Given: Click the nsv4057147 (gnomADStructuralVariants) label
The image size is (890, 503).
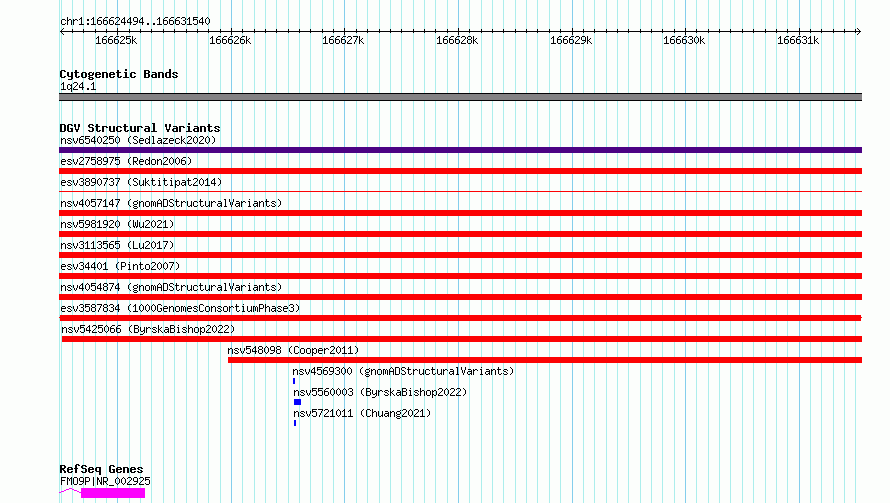Looking at the screenshot, I should tap(171, 203).
